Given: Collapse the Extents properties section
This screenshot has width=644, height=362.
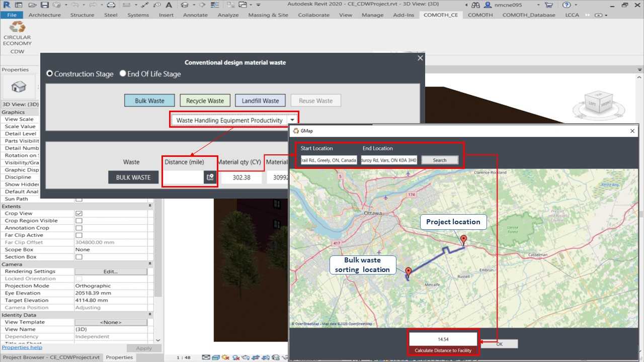Looking at the screenshot, I should coord(150,206).
